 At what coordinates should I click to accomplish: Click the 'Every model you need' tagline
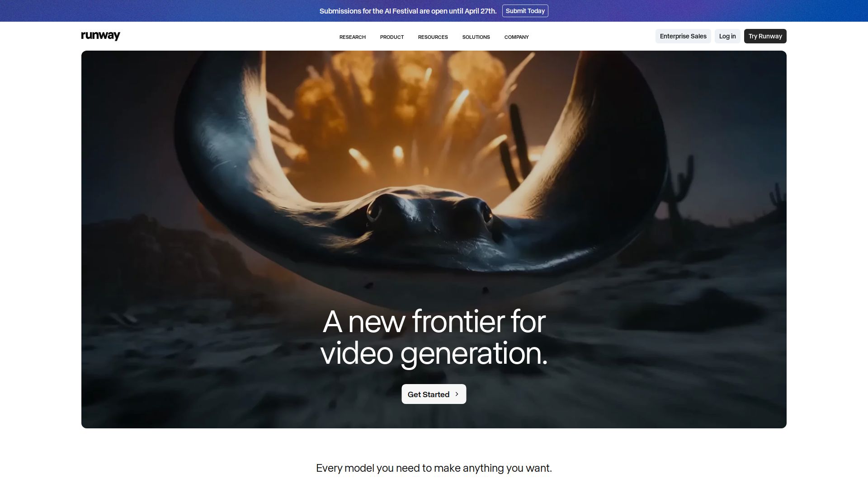tap(434, 468)
